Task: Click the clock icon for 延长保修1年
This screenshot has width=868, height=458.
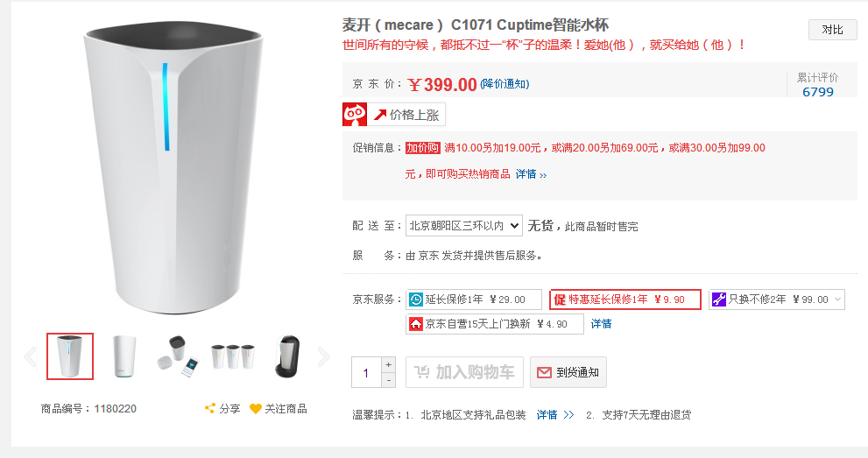Action: (x=416, y=299)
